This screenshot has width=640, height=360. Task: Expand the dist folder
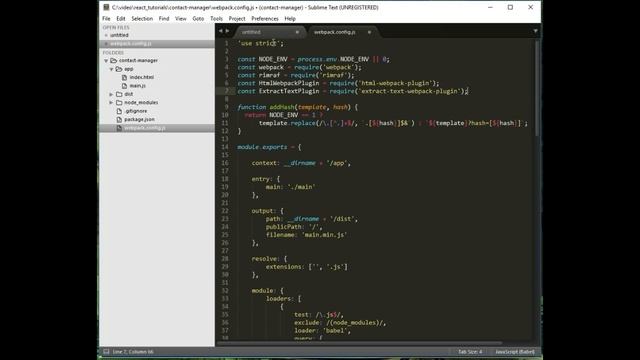pos(111,94)
